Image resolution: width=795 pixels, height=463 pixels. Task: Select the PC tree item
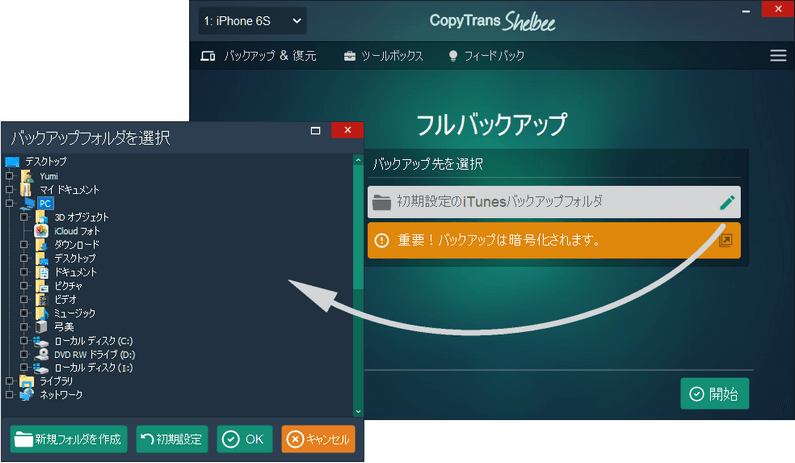pyautogui.click(x=45, y=203)
